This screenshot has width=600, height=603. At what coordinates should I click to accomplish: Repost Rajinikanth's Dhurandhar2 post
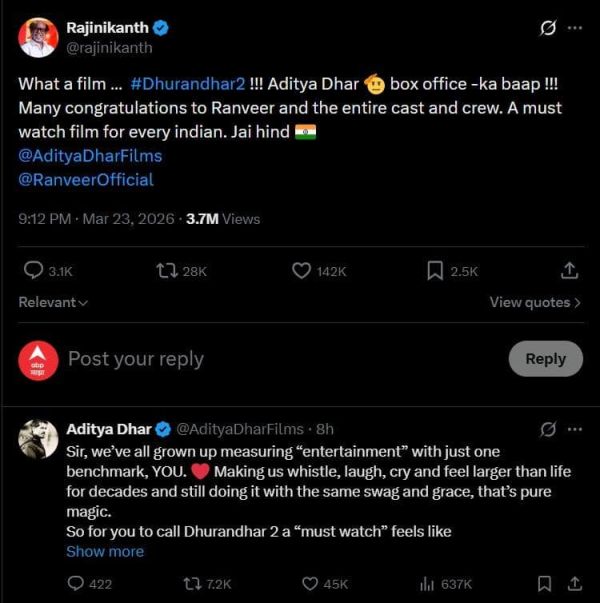[x=167, y=270]
